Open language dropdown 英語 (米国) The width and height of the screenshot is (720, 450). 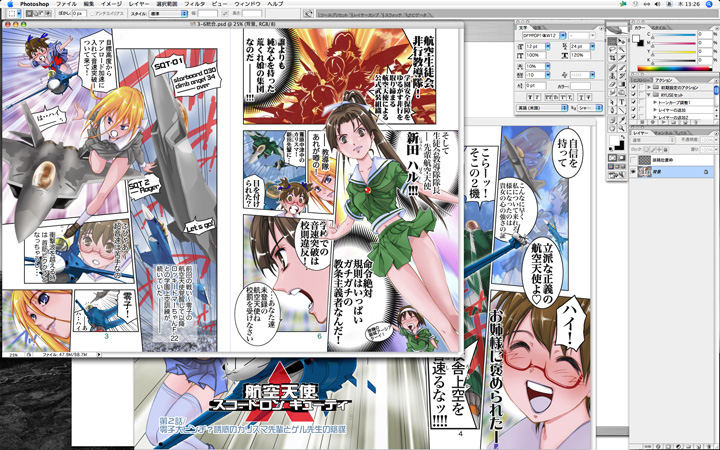[542, 108]
